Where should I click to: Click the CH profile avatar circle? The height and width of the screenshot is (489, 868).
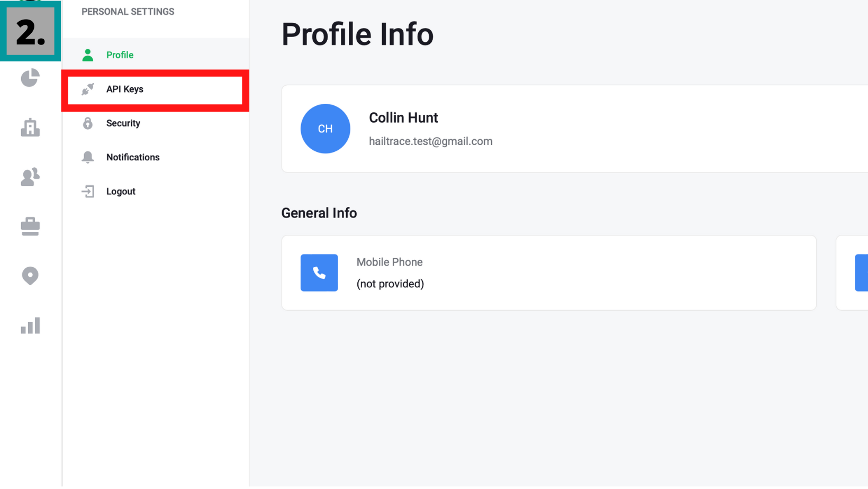pos(325,129)
